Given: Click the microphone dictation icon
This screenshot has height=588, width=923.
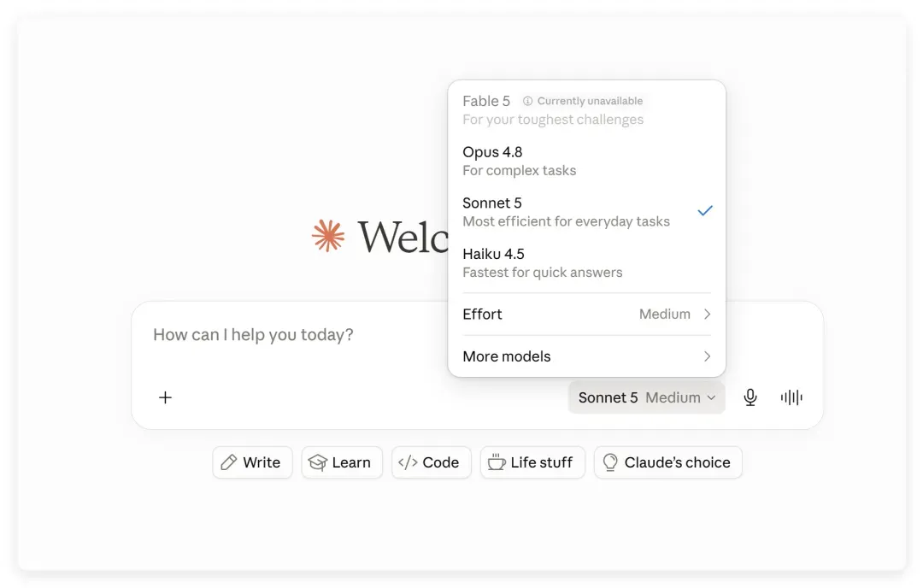Looking at the screenshot, I should (750, 397).
